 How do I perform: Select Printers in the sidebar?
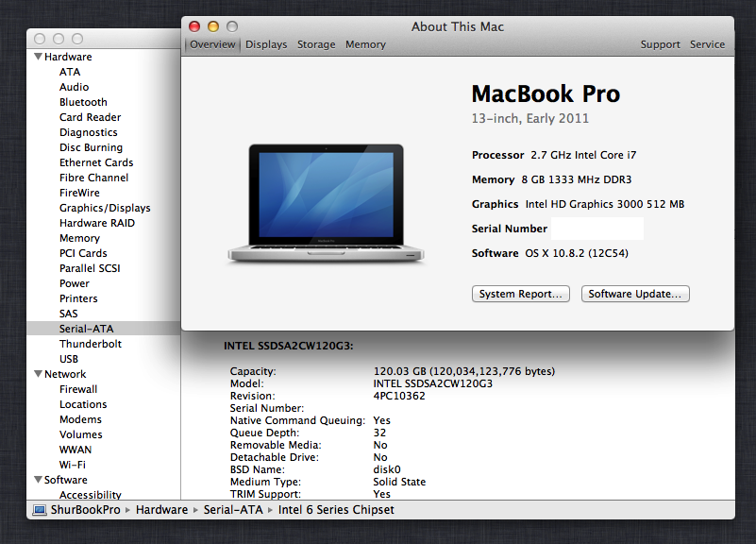78,298
